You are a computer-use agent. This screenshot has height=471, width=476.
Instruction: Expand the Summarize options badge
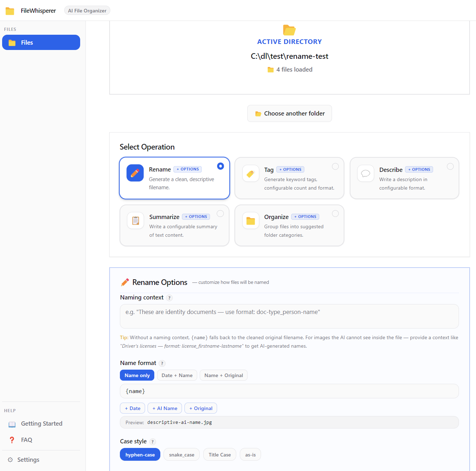(x=196, y=217)
